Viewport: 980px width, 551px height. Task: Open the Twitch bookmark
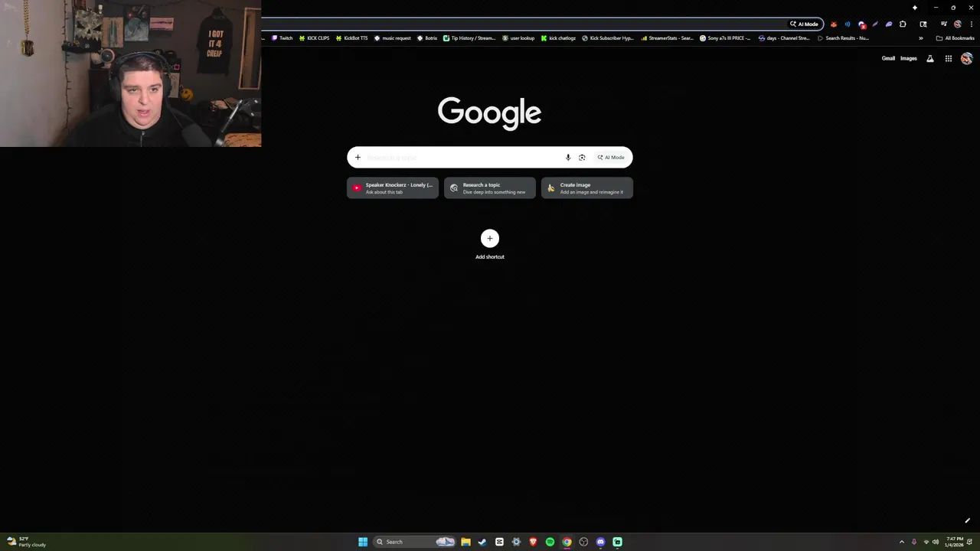click(x=283, y=38)
